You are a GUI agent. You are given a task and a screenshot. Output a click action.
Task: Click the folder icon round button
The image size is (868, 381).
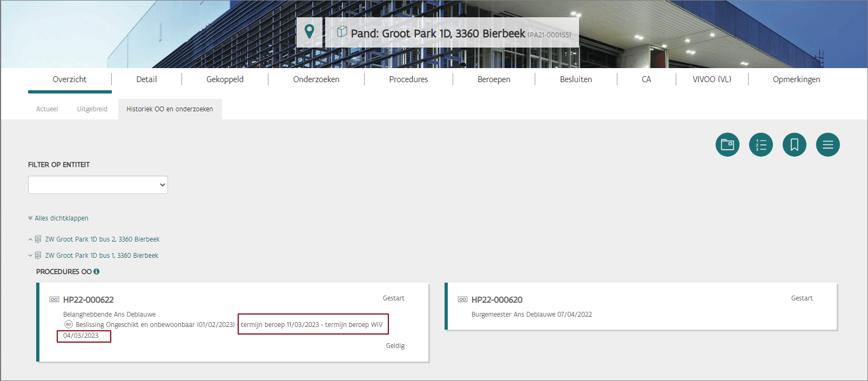click(x=727, y=145)
